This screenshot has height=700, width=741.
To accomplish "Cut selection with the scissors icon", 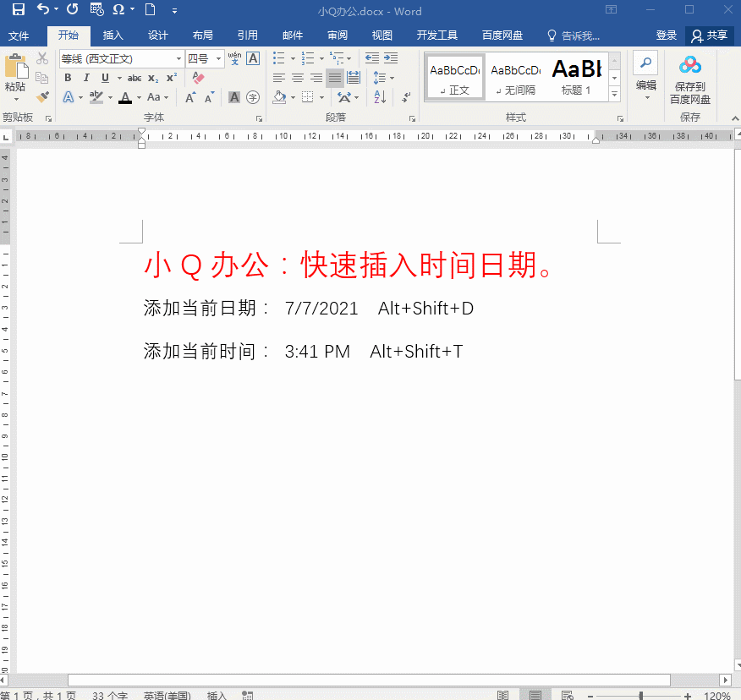I will (42, 58).
